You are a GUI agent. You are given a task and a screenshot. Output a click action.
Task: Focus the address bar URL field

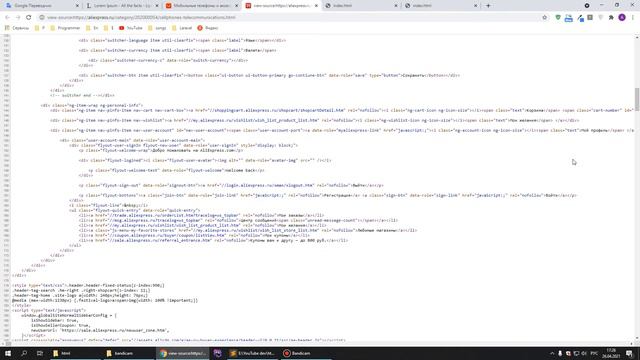tap(286, 18)
